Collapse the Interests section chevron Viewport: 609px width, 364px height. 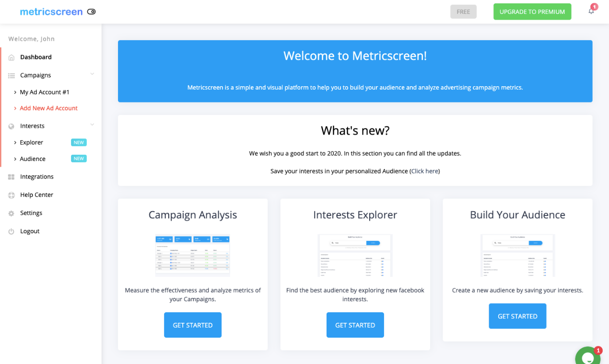click(91, 125)
